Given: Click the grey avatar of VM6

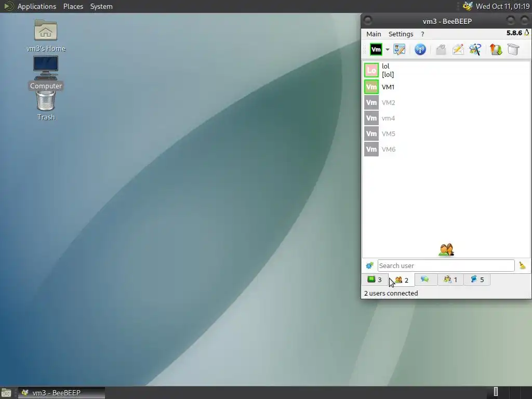Looking at the screenshot, I should pyautogui.click(x=371, y=149).
